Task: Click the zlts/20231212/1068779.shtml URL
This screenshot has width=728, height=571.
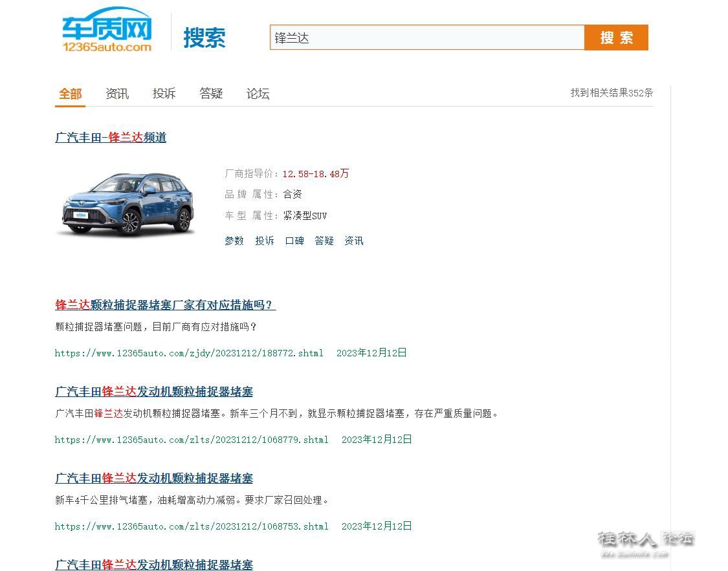Action: (x=192, y=440)
